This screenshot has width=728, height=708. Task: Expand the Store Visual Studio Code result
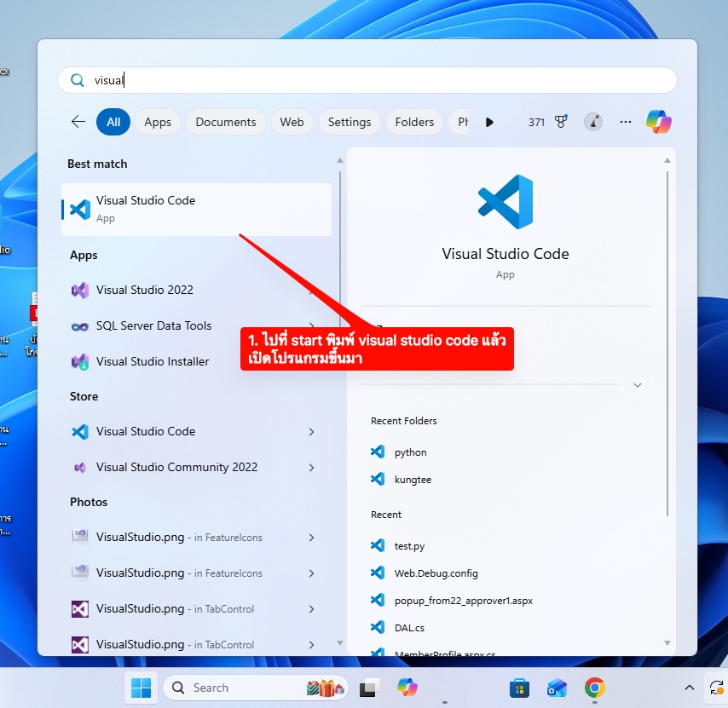(311, 432)
